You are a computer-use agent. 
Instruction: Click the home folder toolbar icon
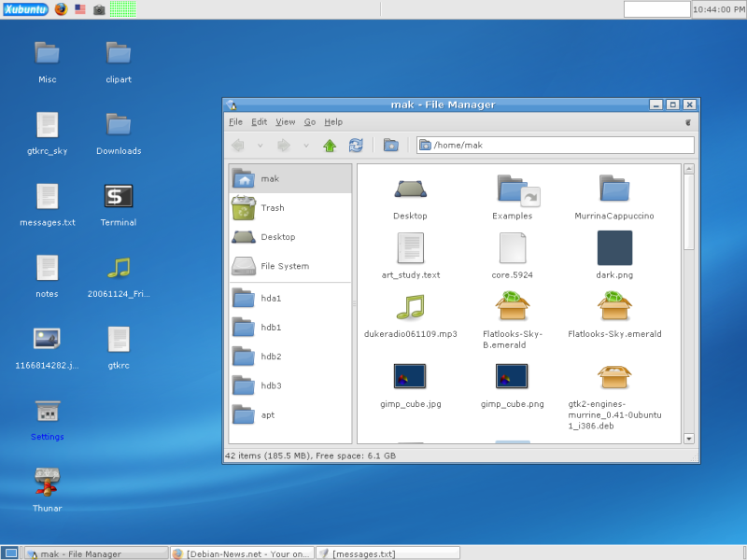391,146
